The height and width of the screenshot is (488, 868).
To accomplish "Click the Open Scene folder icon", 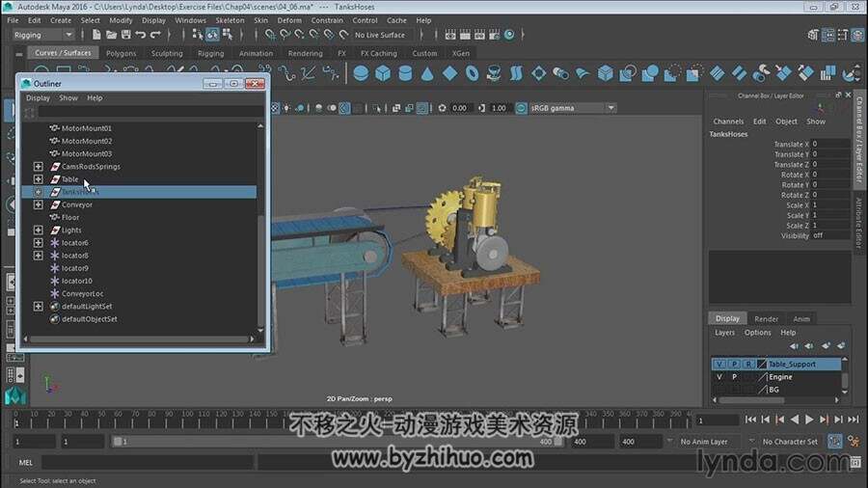I will pyautogui.click(x=111, y=35).
